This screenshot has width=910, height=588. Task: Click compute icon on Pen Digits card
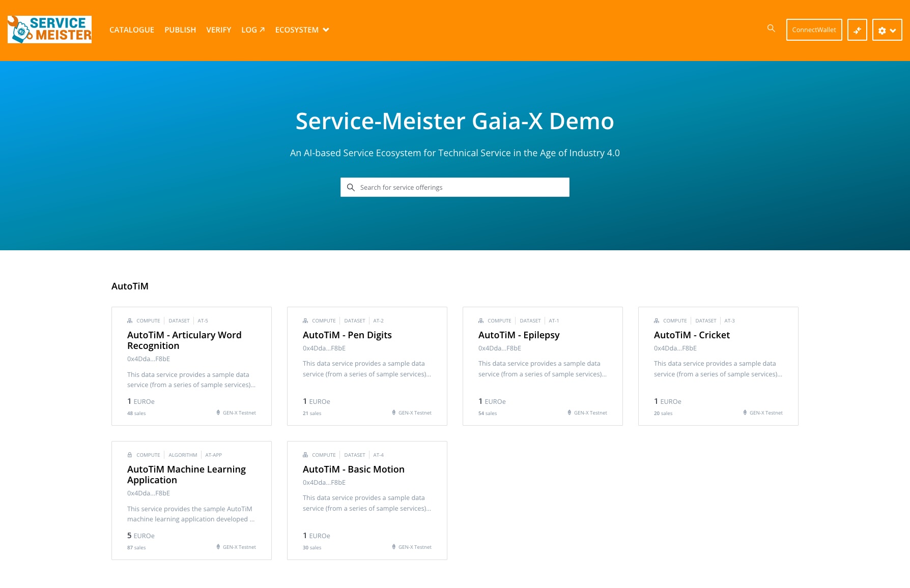[305, 321]
